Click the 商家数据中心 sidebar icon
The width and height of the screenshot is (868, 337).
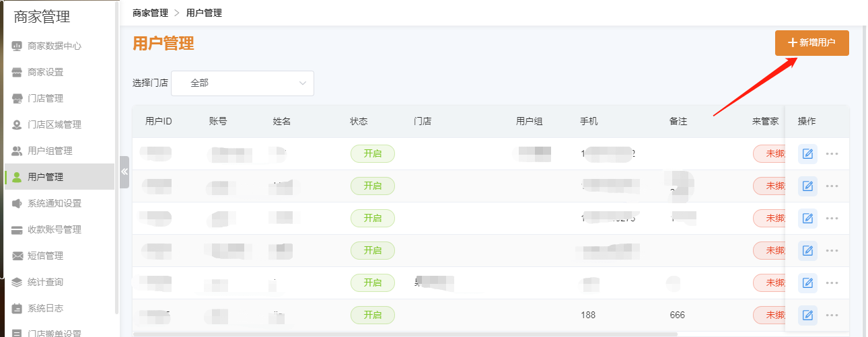pyautogui.click(x=17, y=46)
